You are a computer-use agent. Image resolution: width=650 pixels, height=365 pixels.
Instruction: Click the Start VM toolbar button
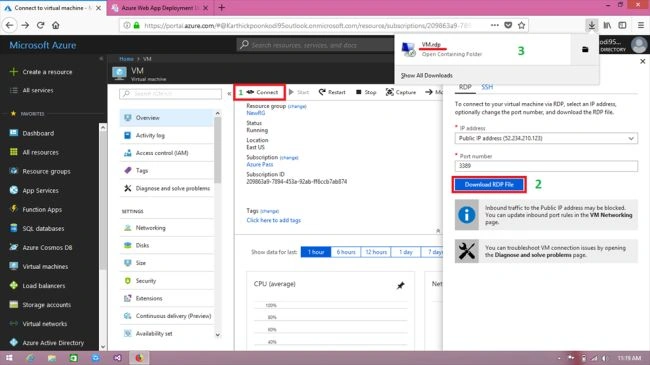[x=299, y=92]
